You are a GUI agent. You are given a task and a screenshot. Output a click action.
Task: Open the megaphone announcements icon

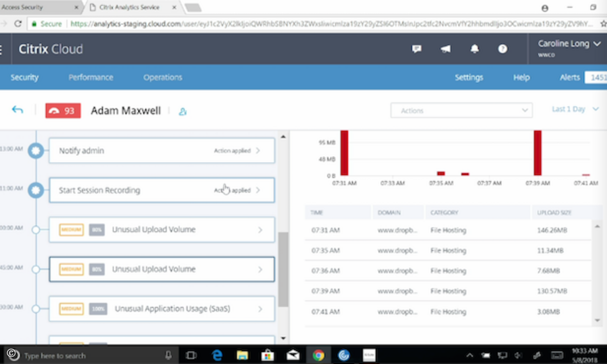click(445, 49)
